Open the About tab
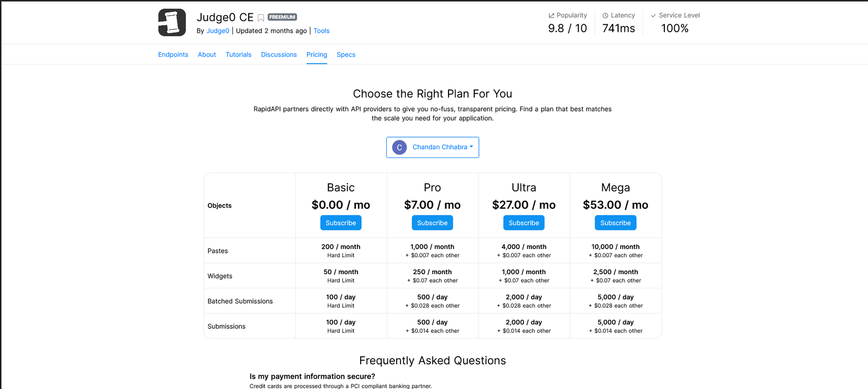The image size is (868, 389). point(207,55)
